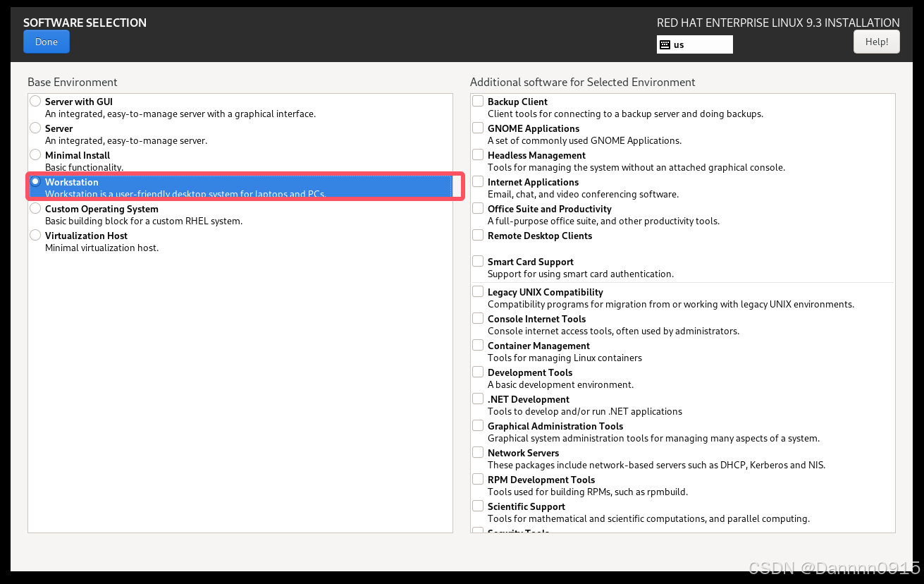Tick the Network Servers checkbox
Screen dimensions: 924x584
pos(478,453)
